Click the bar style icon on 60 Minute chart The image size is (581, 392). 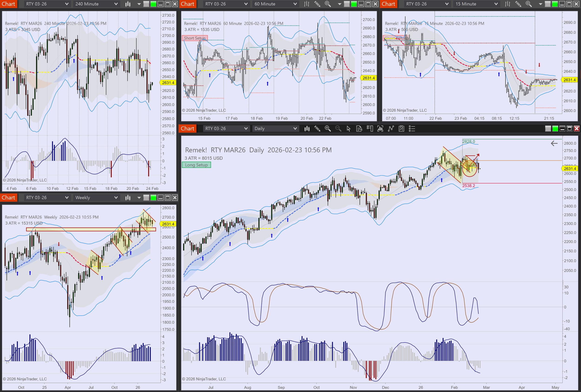pos(307,4)
